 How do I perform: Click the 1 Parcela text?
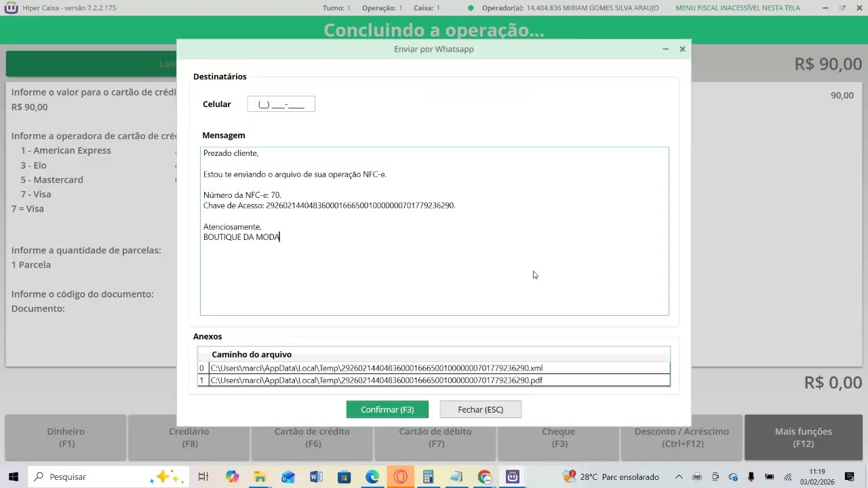tap(31, 264)
